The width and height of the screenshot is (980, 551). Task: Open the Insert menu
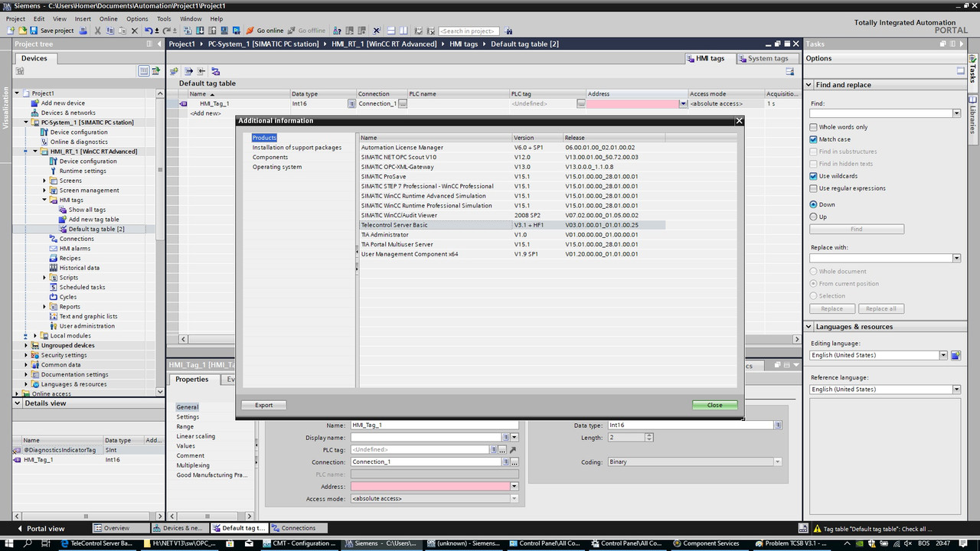point(83,19)
